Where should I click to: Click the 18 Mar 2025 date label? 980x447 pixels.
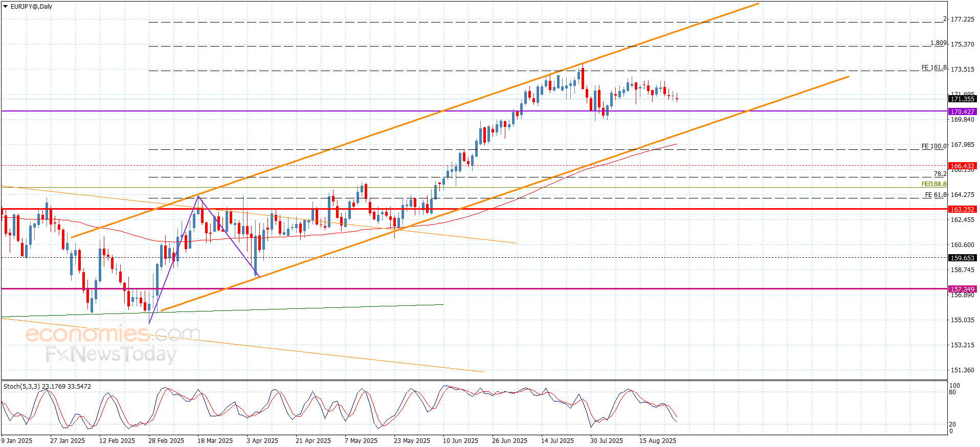(215, 441)
